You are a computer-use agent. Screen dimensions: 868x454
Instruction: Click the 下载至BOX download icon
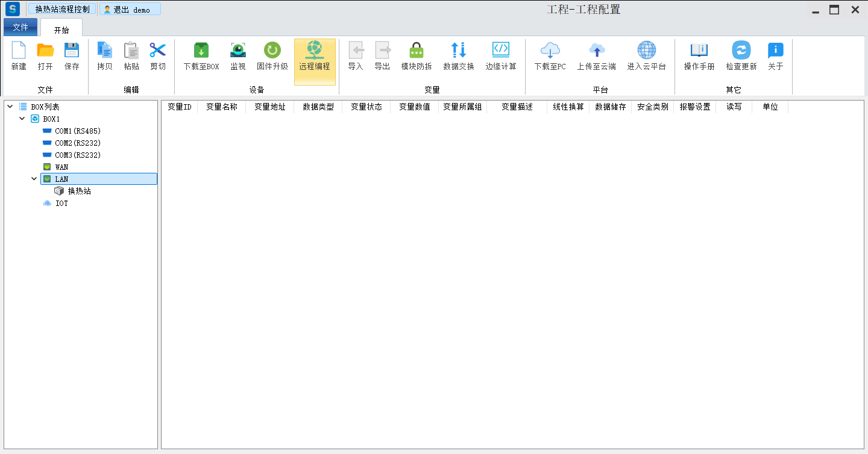coord(201,51)
